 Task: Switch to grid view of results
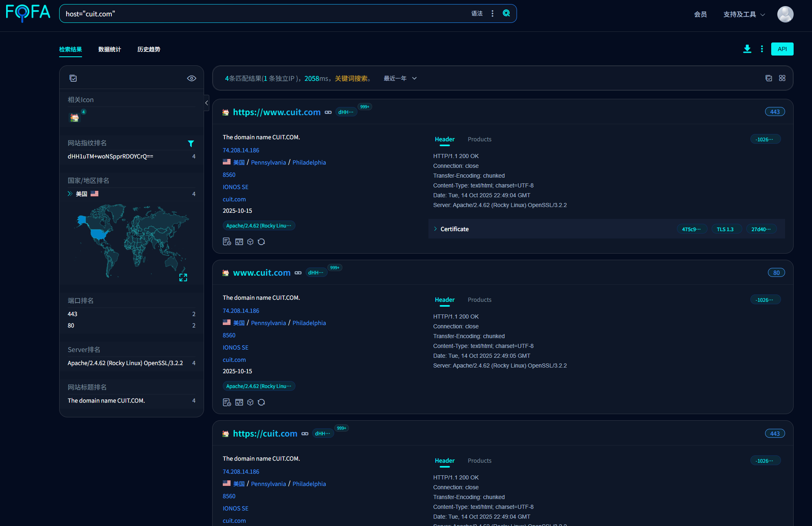click(782, 78)
